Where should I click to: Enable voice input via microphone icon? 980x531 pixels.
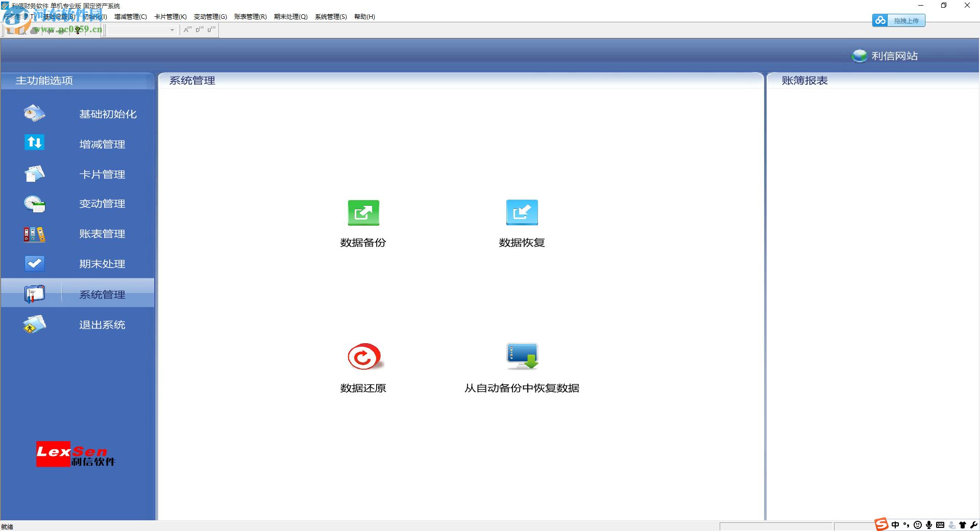(x=929, y=525)
